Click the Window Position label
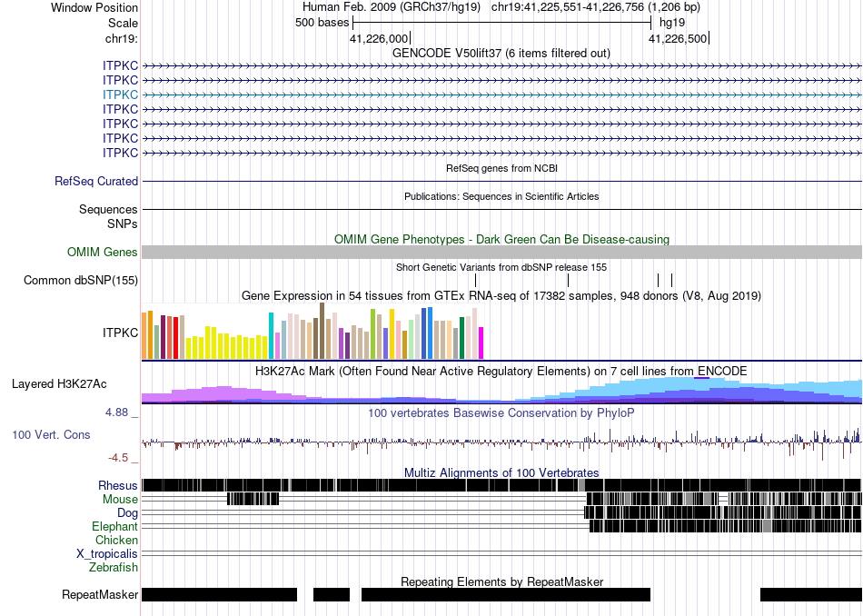This screenshot has width=863, height=616. (94, 7)
